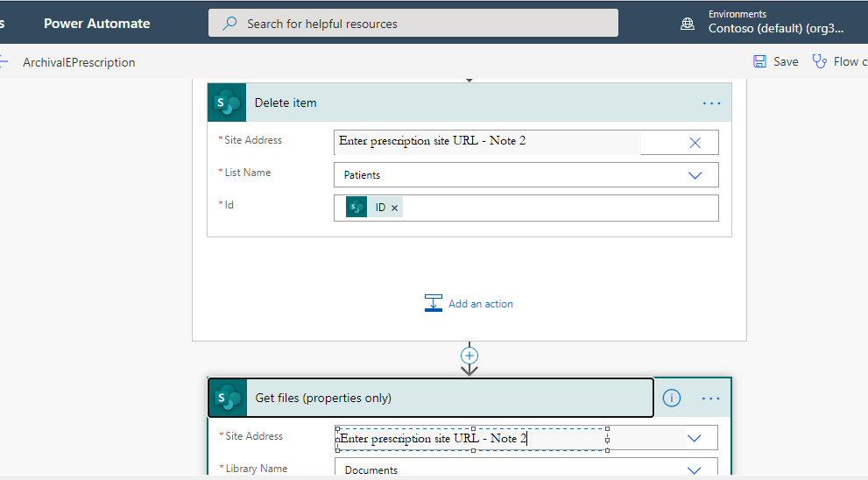
Task: Clear the Delete item Site Address value
Action: tap(695, 143)
